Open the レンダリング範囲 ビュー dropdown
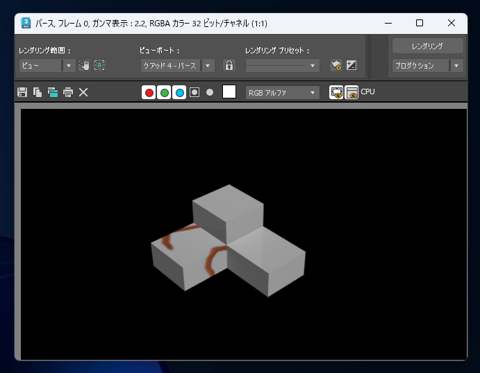This screenshot has height=373, width=480. coord(47,65)
